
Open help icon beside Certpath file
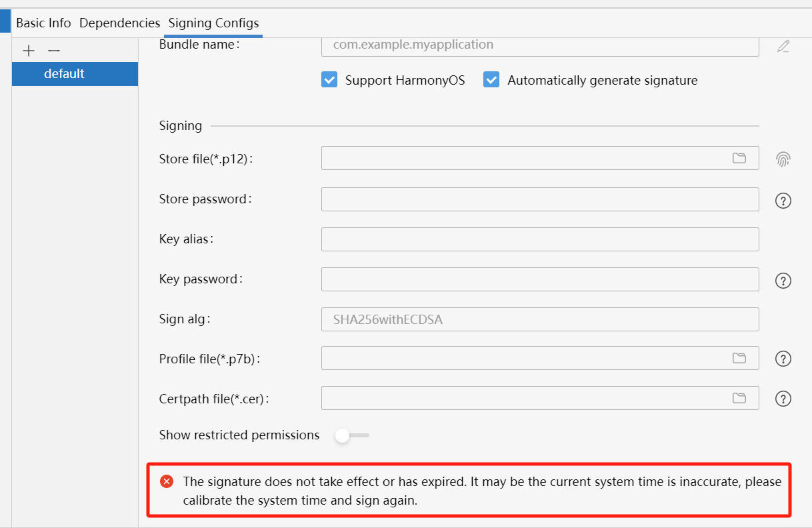click(783, 399)
